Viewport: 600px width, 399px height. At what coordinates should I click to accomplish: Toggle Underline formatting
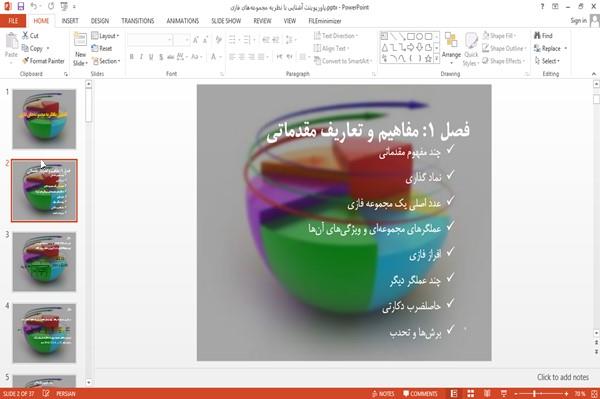pos(151,57)
